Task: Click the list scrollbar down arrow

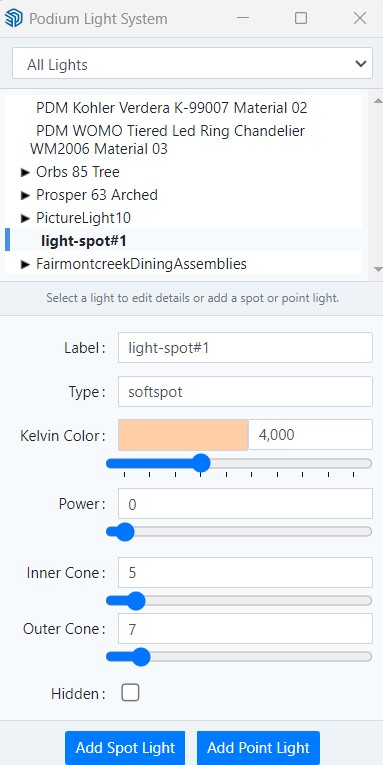Action: pos(377,269)
